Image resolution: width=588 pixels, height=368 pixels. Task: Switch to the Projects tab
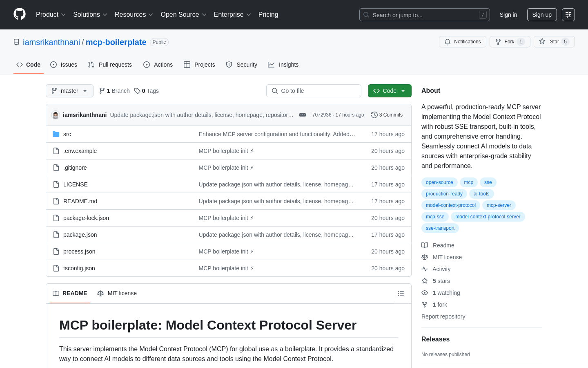point(199,65)
